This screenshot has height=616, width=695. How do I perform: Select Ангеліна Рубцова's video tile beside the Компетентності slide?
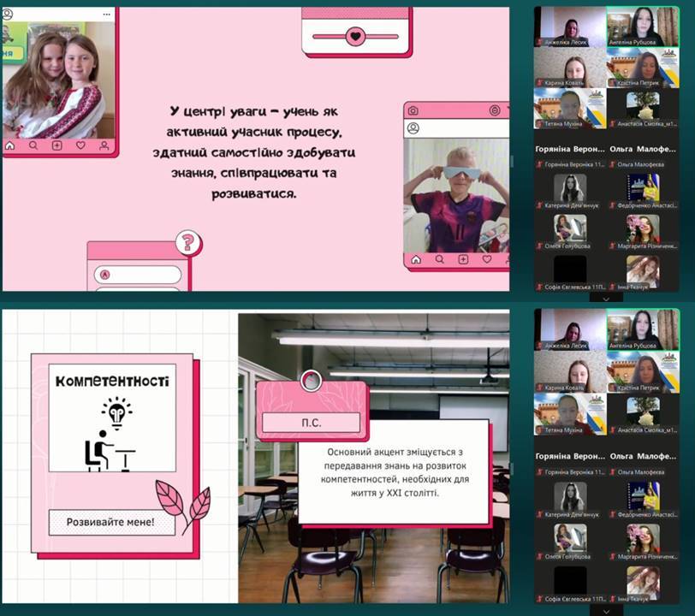[x=643, y=330]
